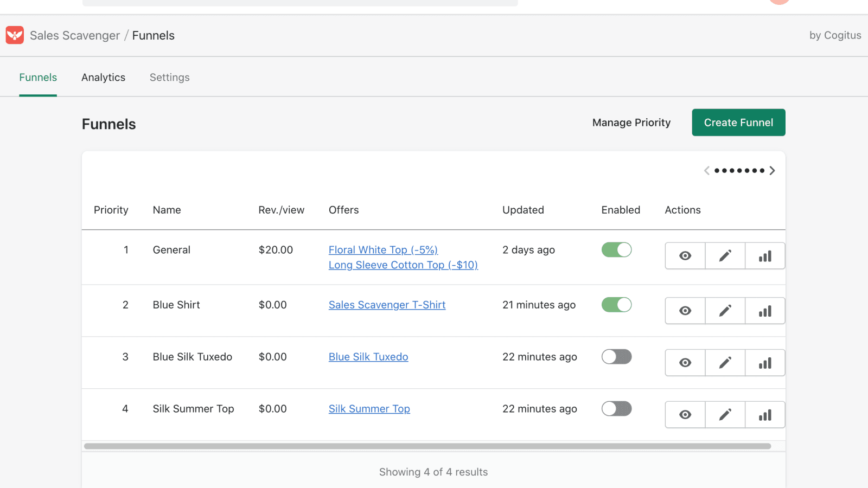This screenshot has height=488, width=868.
Task: Click the edit pencil icon for Blue Shirt funnel
Action: 725,311
